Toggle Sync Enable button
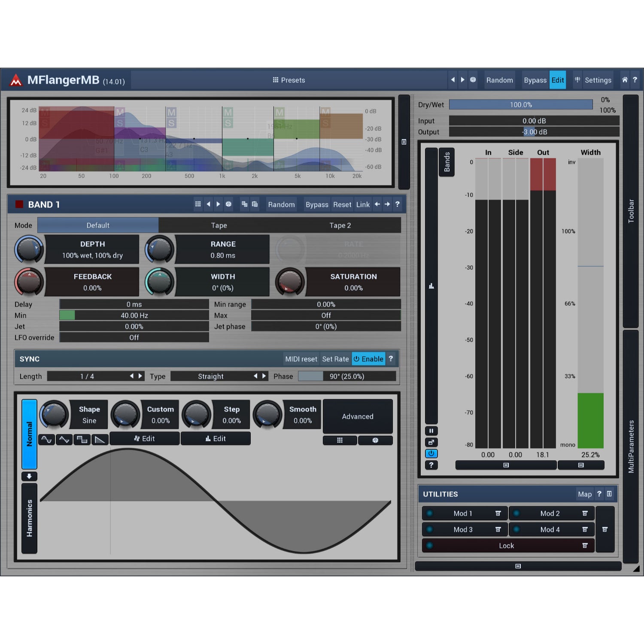The image size is (644, 644). point(368,359)
